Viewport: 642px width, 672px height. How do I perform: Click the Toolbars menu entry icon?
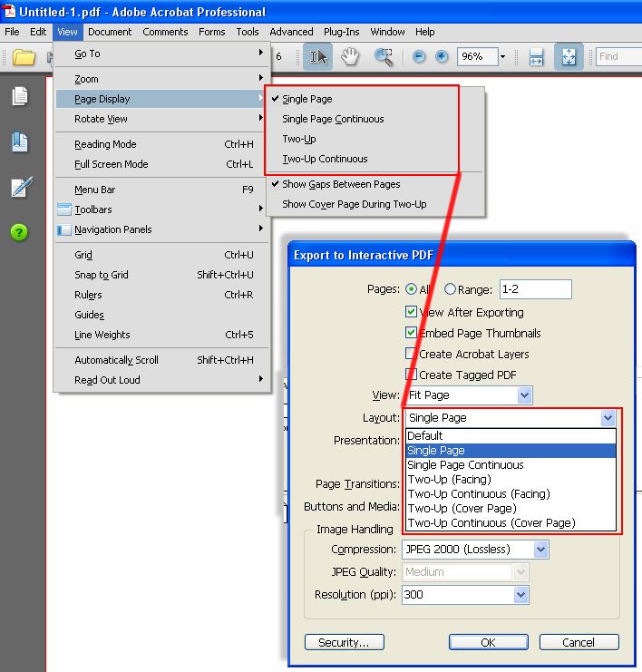point(64,209)
